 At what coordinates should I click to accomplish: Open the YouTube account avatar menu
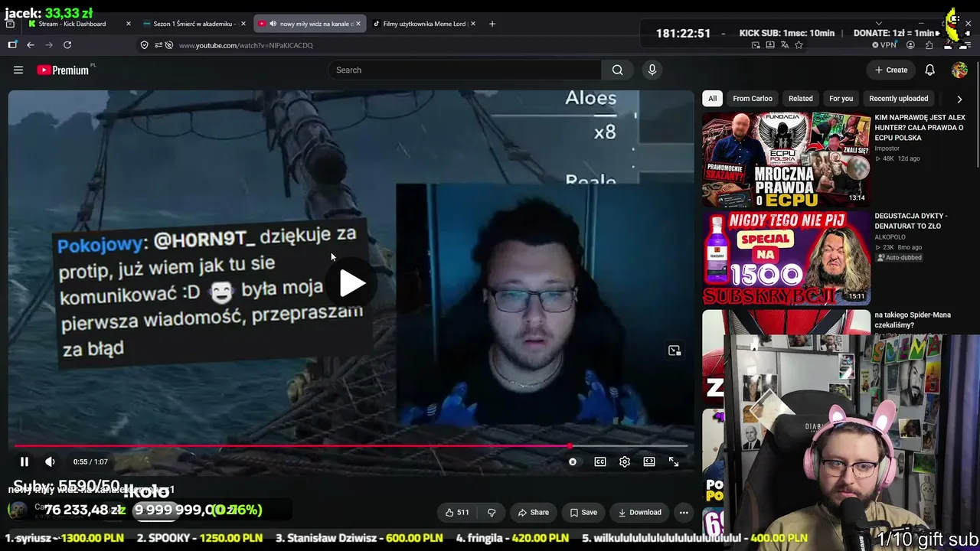[959, 70]
